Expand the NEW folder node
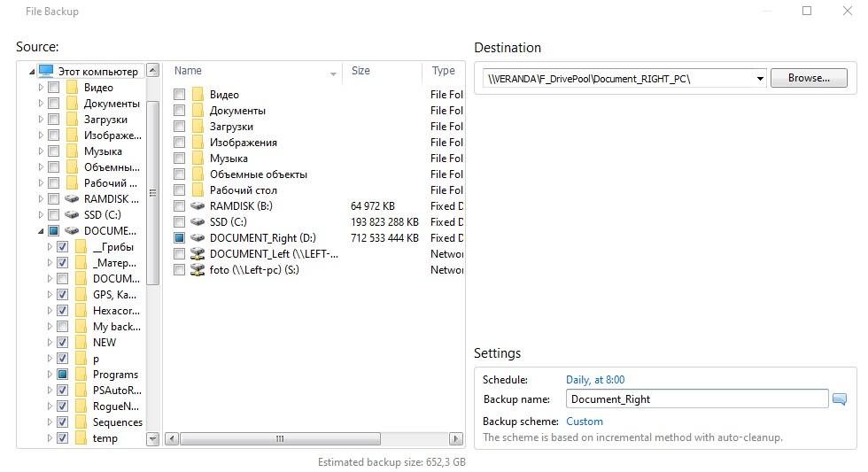This screenshot has height=472, width=868. 50,342
